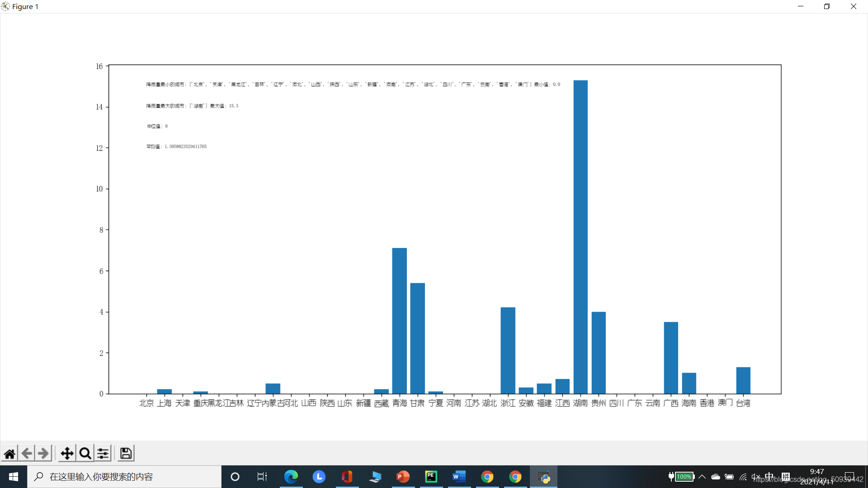Toggle the Pan axes tool
The height and width of the screenshot is (488, 868).
click(x=67, y=453)
